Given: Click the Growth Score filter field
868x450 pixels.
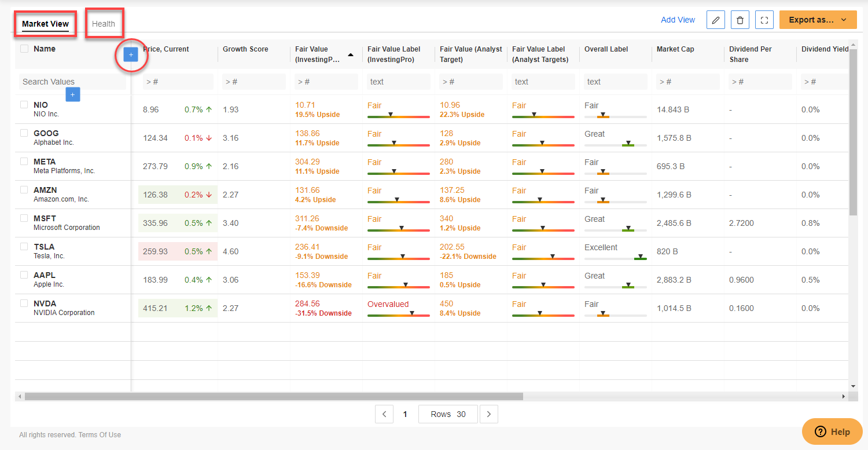Looking at the screenshot, I should [254, 82].
